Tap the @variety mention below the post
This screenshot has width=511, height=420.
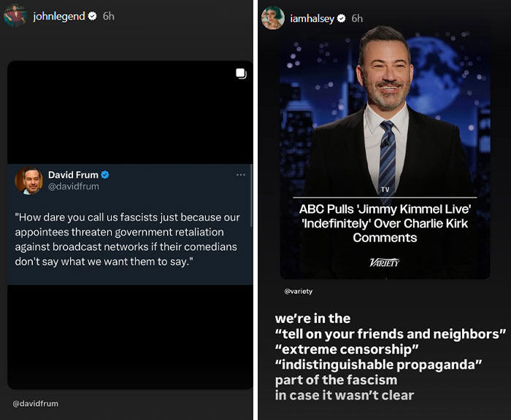299,291
